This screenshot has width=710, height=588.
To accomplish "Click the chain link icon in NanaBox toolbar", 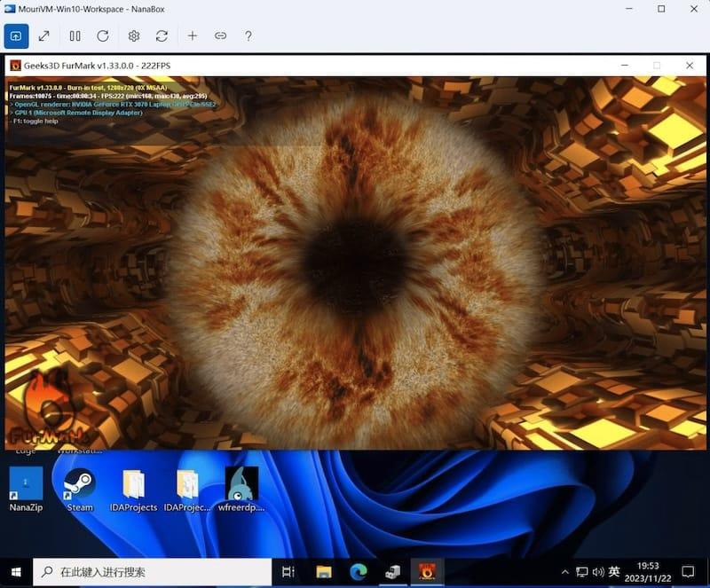I will 220,36.
